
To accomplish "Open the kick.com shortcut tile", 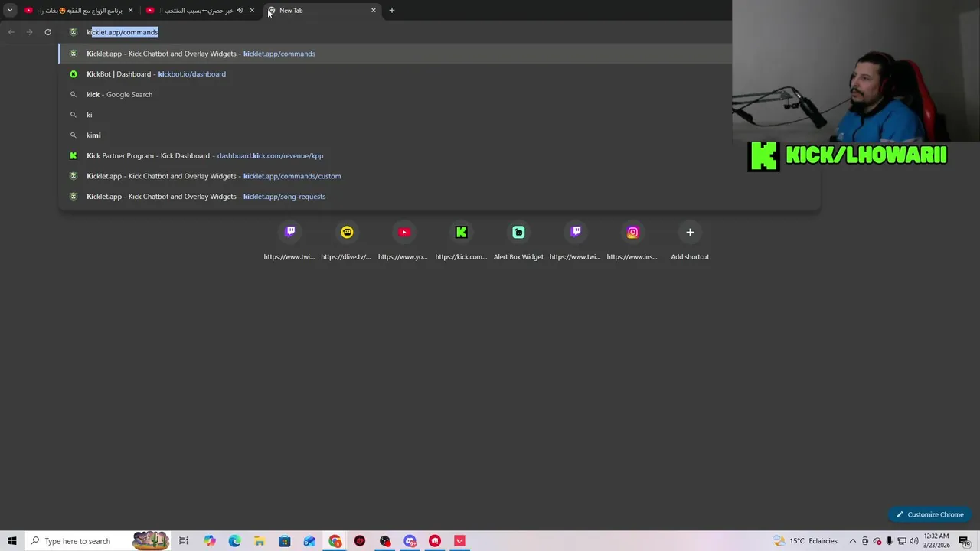I will (461, 240).
